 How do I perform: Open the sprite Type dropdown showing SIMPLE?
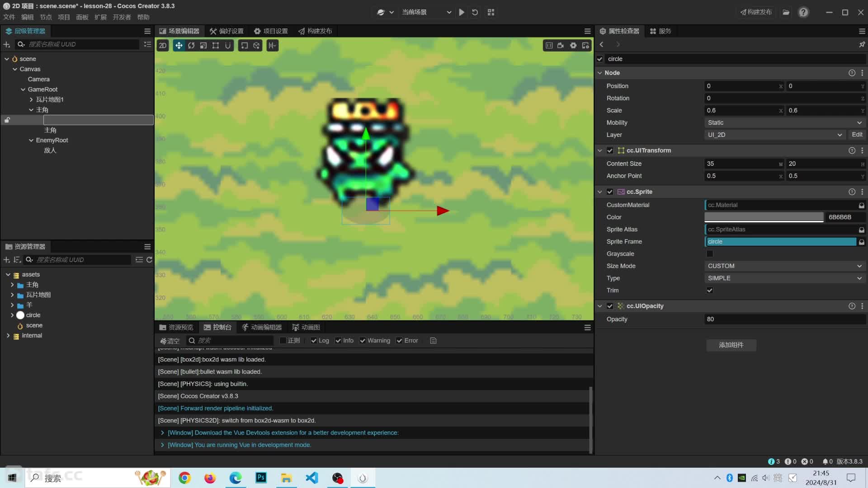point(785,278)
